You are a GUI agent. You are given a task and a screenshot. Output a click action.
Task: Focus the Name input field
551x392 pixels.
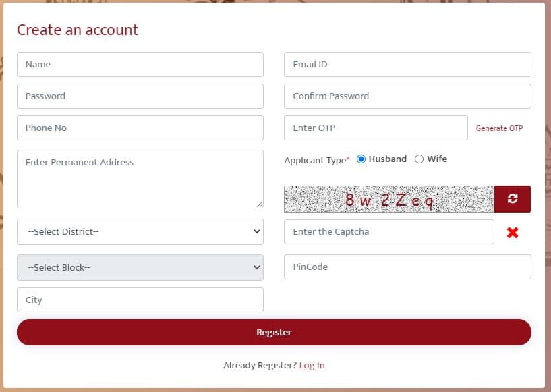140,65
